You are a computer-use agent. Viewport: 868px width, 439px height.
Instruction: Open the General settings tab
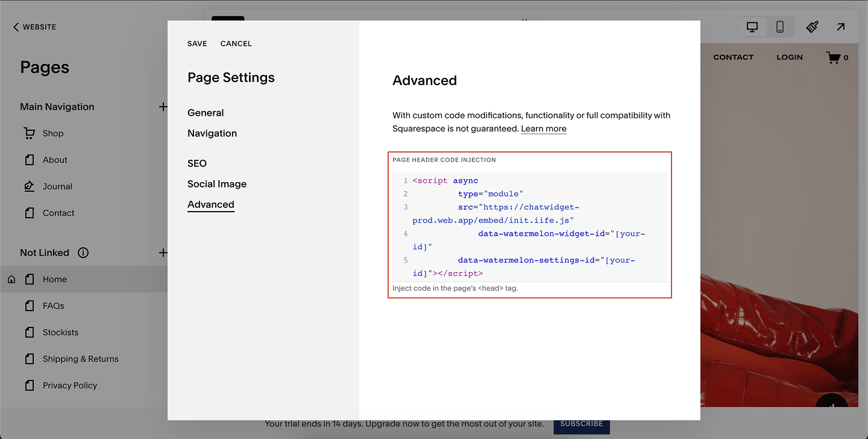[x=206, y=113]
